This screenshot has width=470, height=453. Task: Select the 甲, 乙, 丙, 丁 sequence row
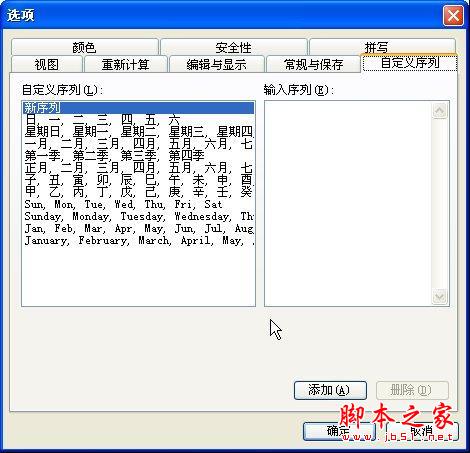(x=138, y=192)
